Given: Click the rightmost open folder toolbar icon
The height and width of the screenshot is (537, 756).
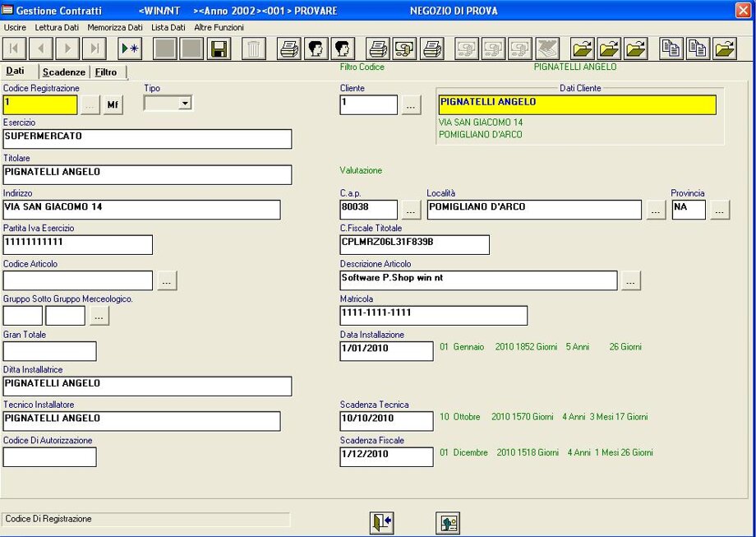Looking at the screenshot, I should [x=724, y=49].
